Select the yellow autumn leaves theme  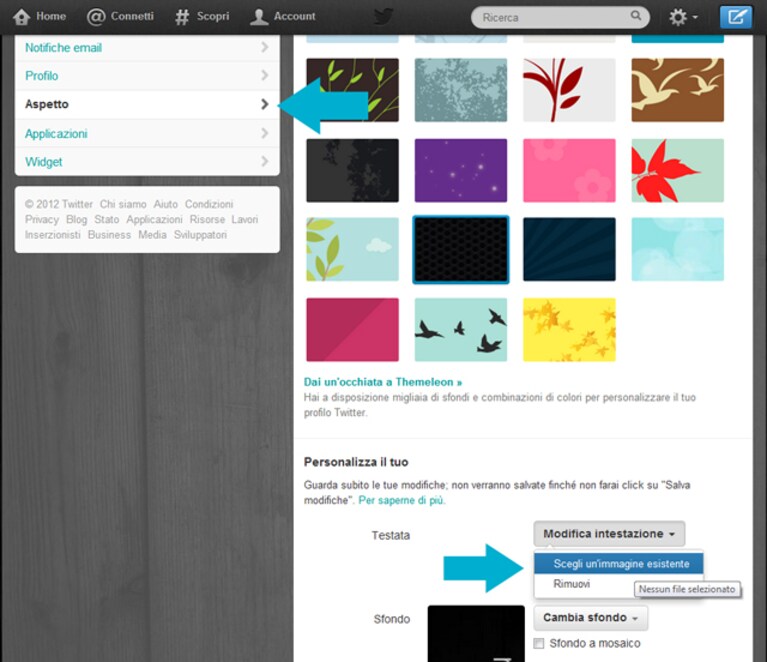point(569,330)
